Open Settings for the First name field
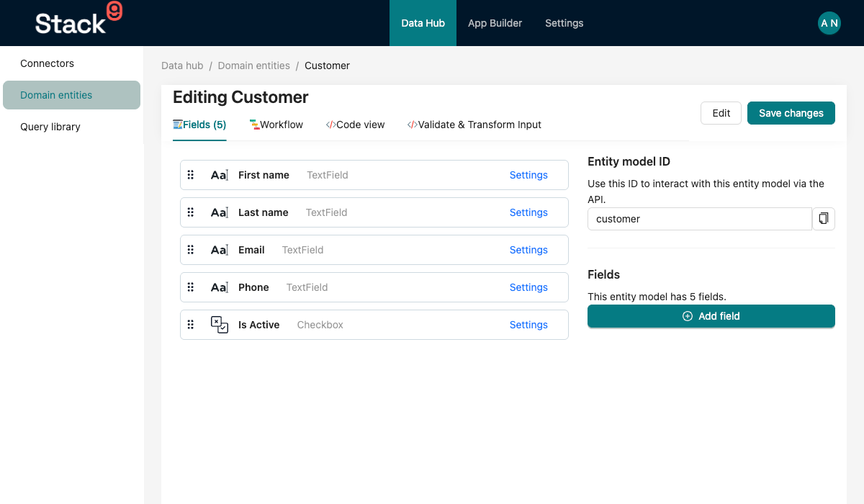This screenshot has width=864, height=504. click(528, 175)
